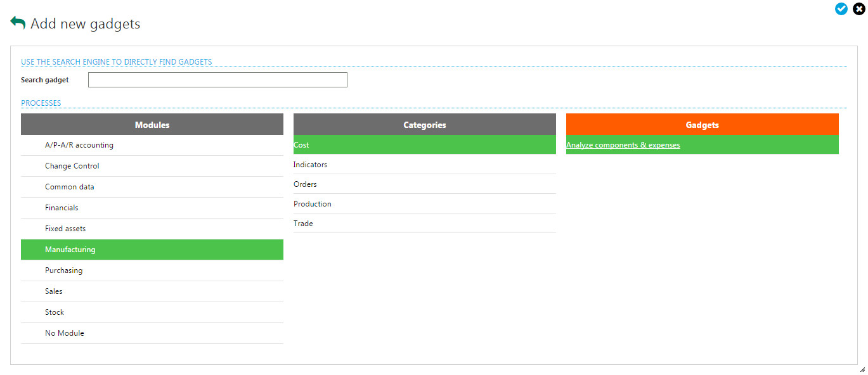The width and height of the screenshot is (868, 375).
Task: Click the Search gadget input field
Action: coord(217,80)
